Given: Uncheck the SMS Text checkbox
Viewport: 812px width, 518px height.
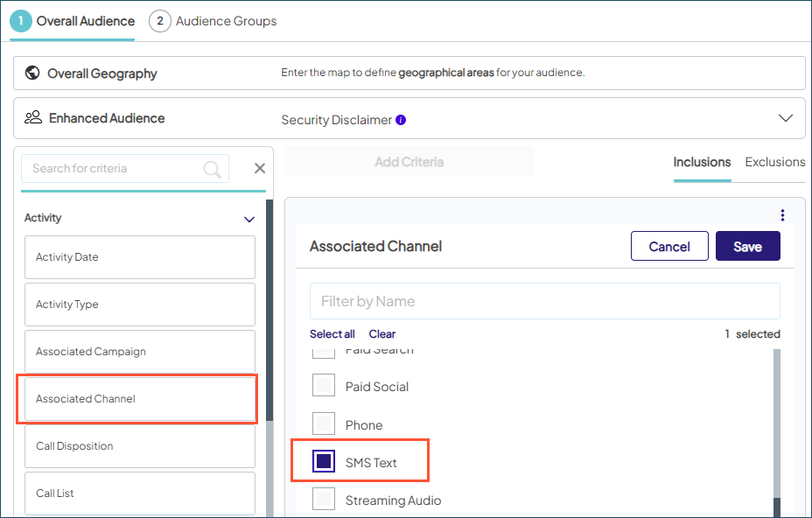Looking at the screenshot, I should (x=324, y=461).
